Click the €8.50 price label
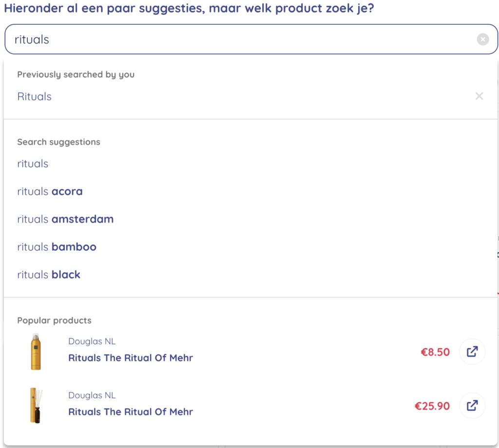Image resolution: width=499 pixels, height=448 pixels. click(x=435, y=352)
